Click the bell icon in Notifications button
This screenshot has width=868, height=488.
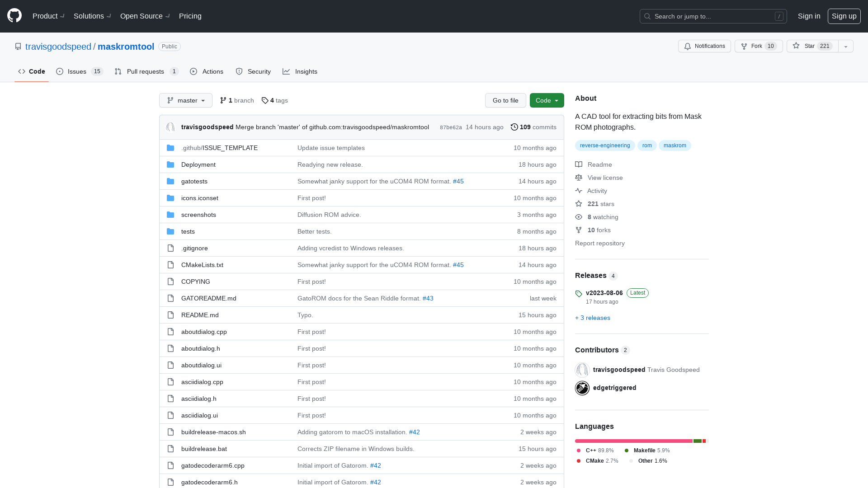(x=688, y=46)
